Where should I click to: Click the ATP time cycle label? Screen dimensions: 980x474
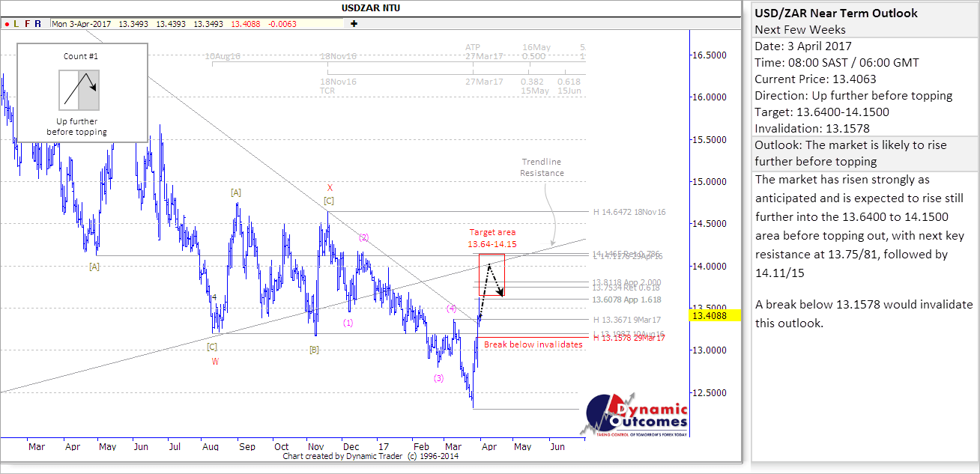(x=473, y=47)
